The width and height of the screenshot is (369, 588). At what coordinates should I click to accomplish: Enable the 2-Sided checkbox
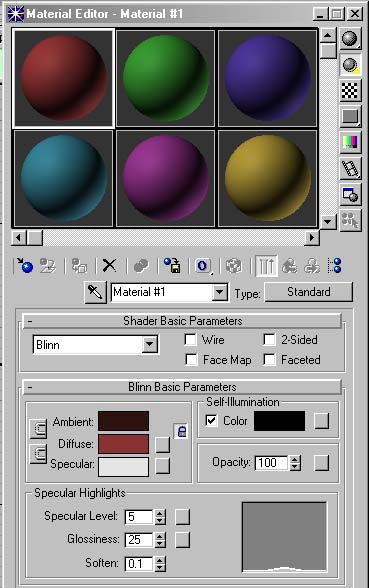269,340
